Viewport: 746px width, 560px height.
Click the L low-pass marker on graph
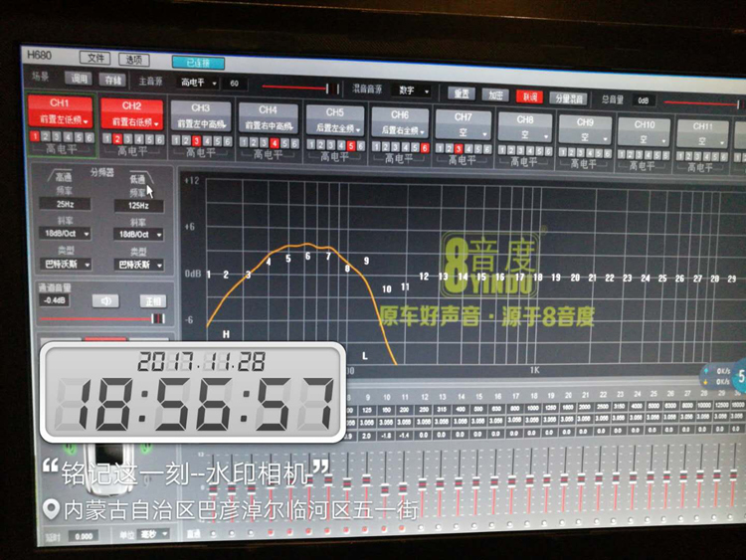point(365,355)
